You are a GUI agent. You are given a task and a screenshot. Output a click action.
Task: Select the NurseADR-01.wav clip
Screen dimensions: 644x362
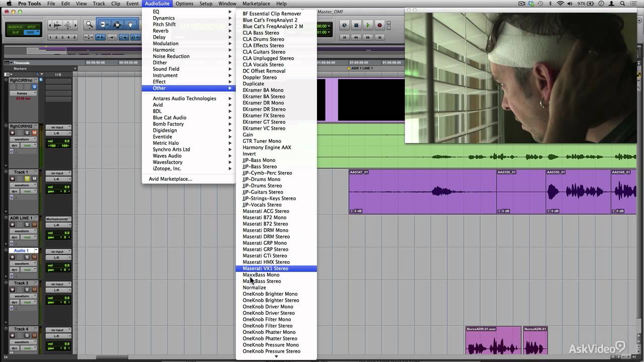[493, 340]
